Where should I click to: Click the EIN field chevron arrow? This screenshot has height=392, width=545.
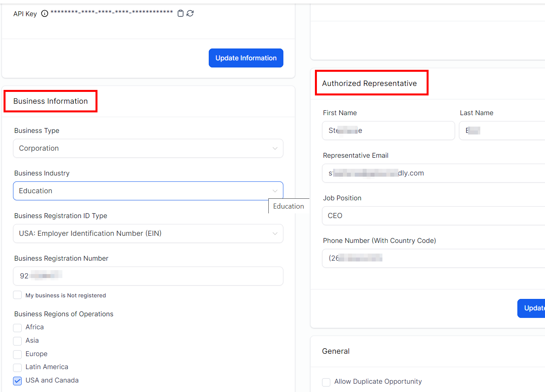coord(275,233)
